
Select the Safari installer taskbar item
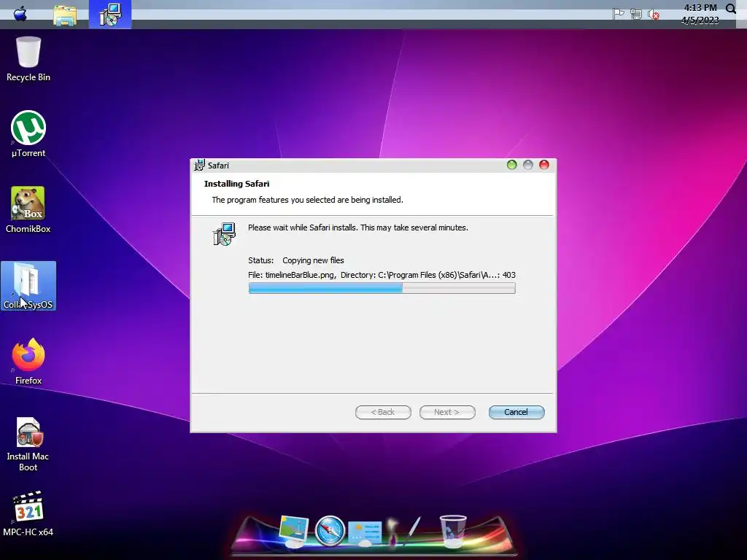(110, 15)
